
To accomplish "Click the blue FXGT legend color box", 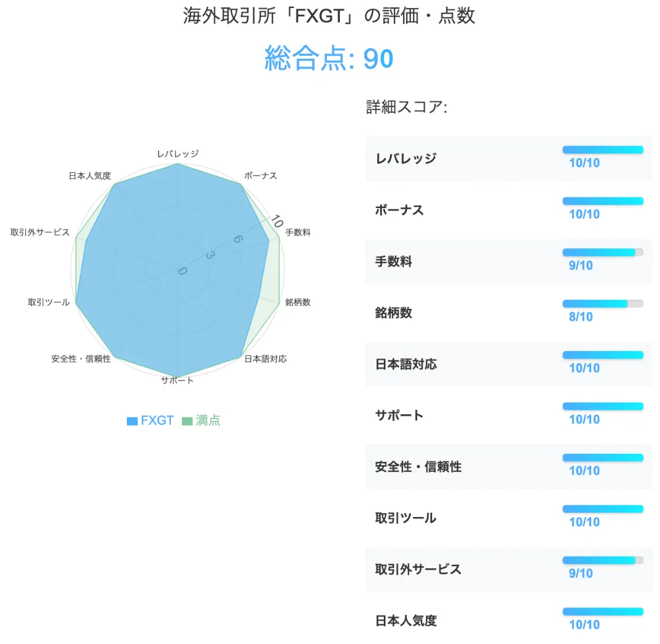I will tap(132, 421).
